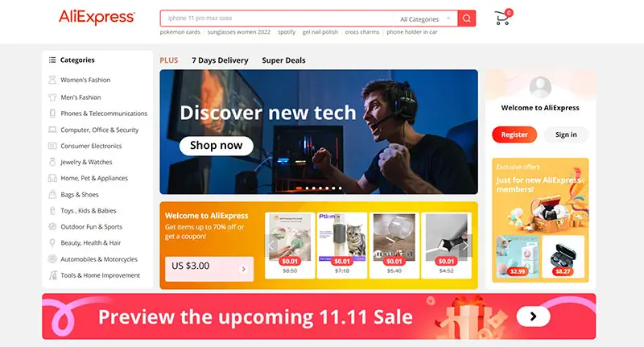Click the red search magnifier button
Viewport: 644px width, 347px height.
point(467,19)
